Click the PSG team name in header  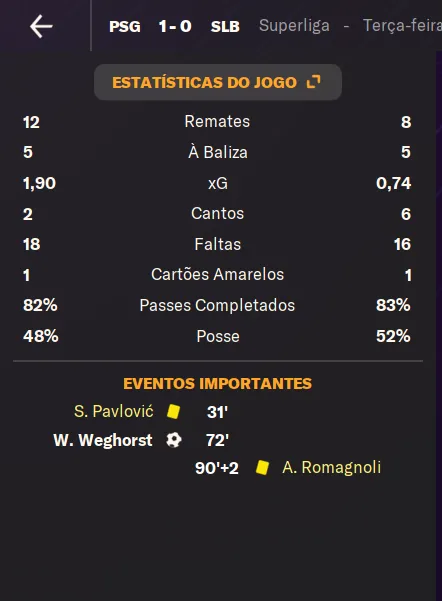point(125,26)
